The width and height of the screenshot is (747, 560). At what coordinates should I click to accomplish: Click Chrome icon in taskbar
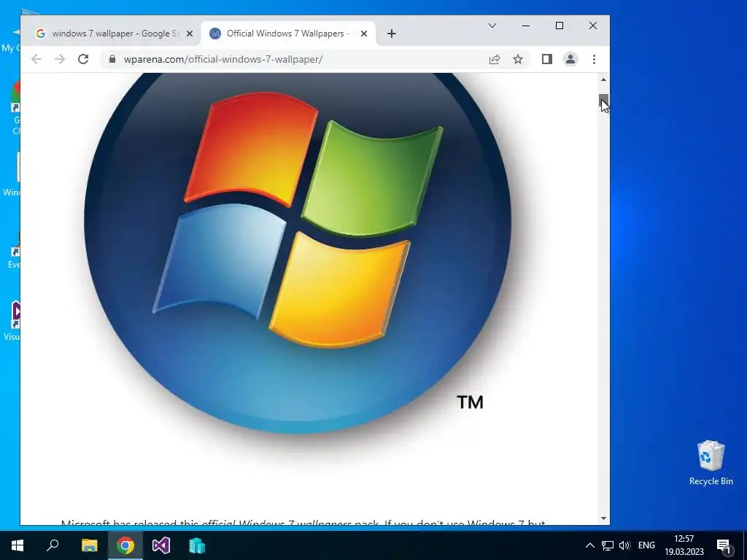point(125,545)
